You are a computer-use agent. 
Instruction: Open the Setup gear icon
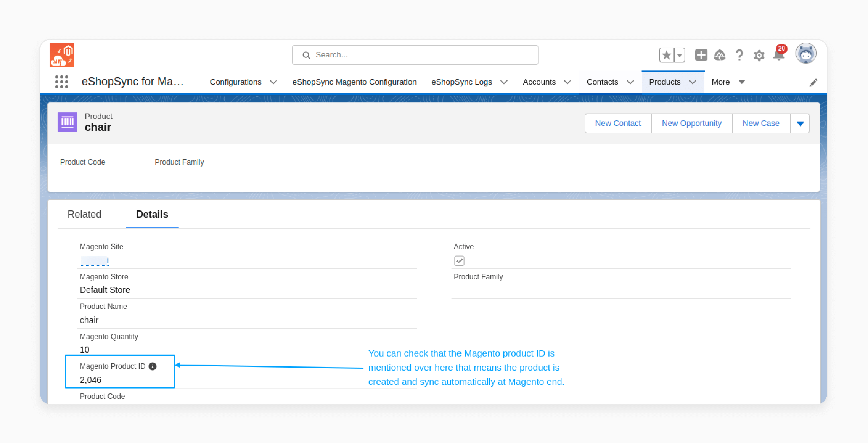[759, 55]
